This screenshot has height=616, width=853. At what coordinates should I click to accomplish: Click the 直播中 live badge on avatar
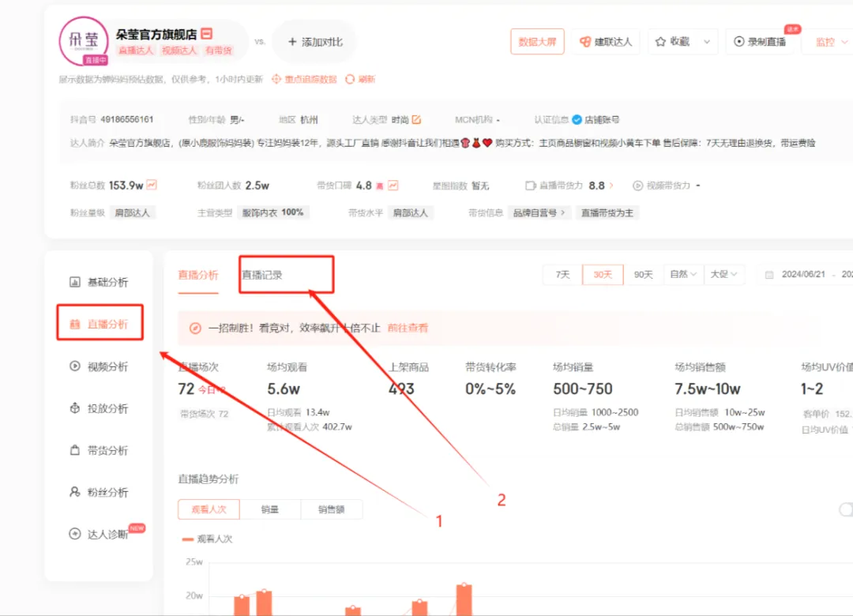tap(96, 60)
